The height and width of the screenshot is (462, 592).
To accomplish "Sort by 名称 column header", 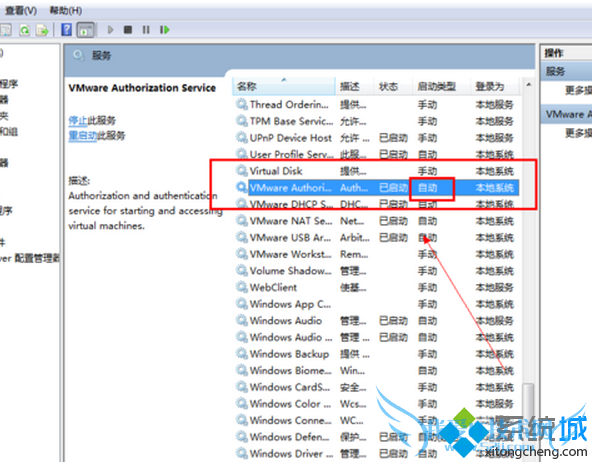I will coord(283,86).
